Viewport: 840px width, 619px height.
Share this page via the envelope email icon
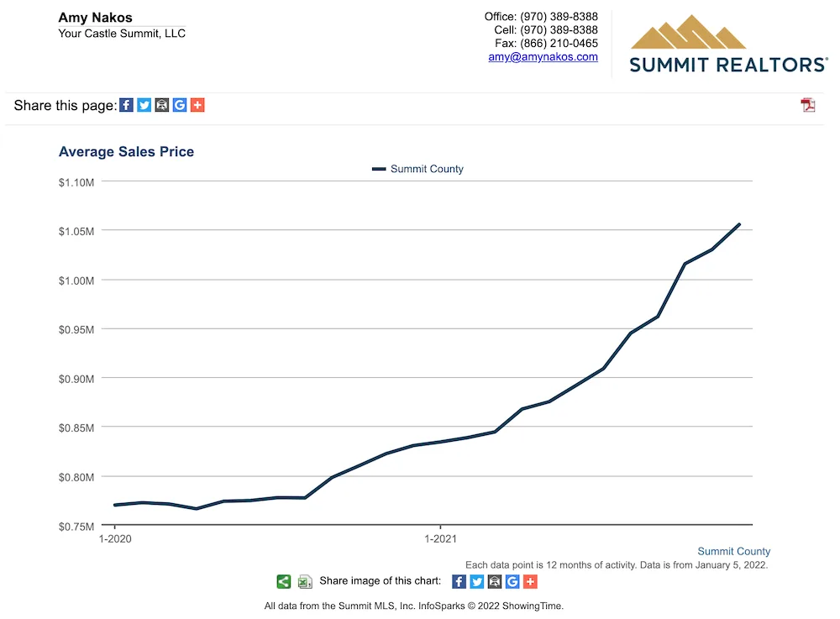click(162, 105)
